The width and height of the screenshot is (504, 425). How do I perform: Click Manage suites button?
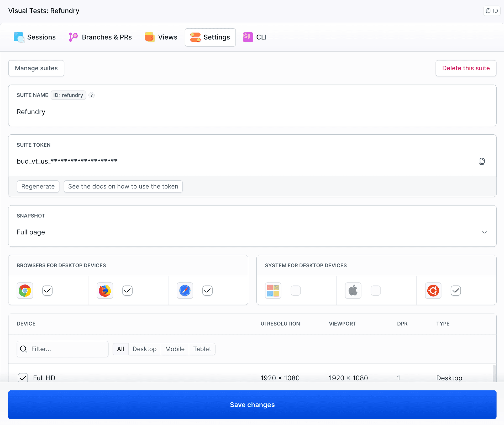coord(36,68)
